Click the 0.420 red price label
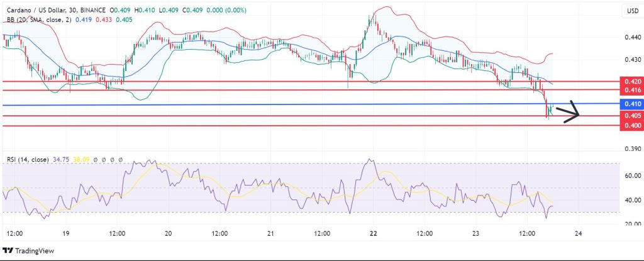The image size is (644, 261). coord(631,81)
